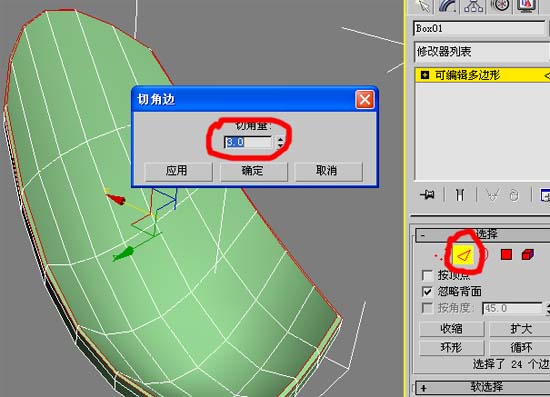This screenshot has height=397, width=550.
Task: Open the Hierarchy panel tab
Action: [x=474, y=6]
